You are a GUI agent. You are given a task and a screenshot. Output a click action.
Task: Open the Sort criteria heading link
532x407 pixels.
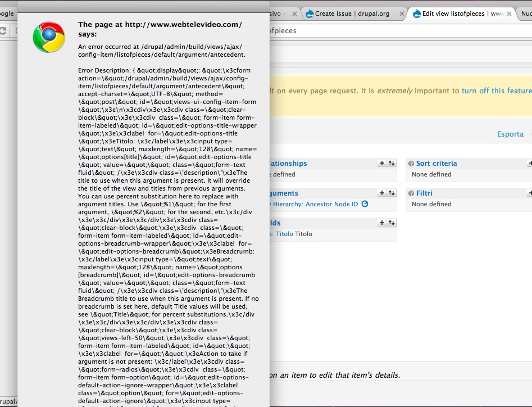point(436,163)
